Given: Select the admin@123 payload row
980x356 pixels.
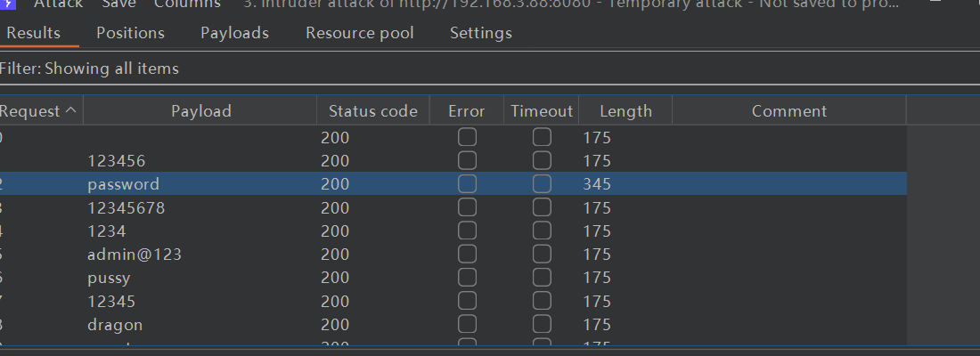Looking at the screenshot, I should coord(135,255).
